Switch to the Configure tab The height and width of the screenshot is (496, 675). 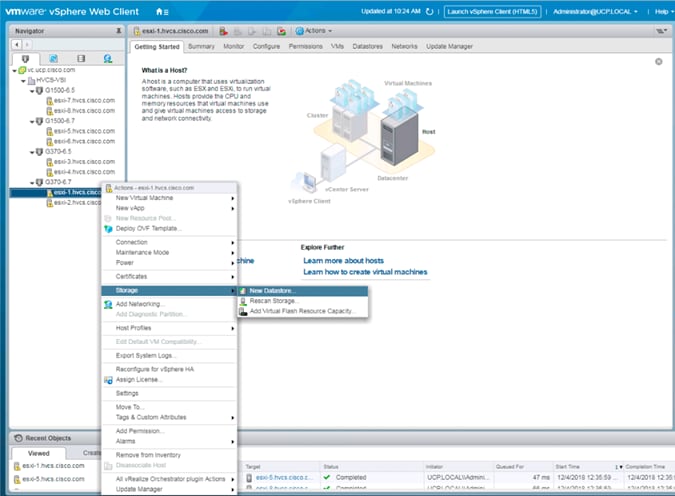click(x=266, y=46)
